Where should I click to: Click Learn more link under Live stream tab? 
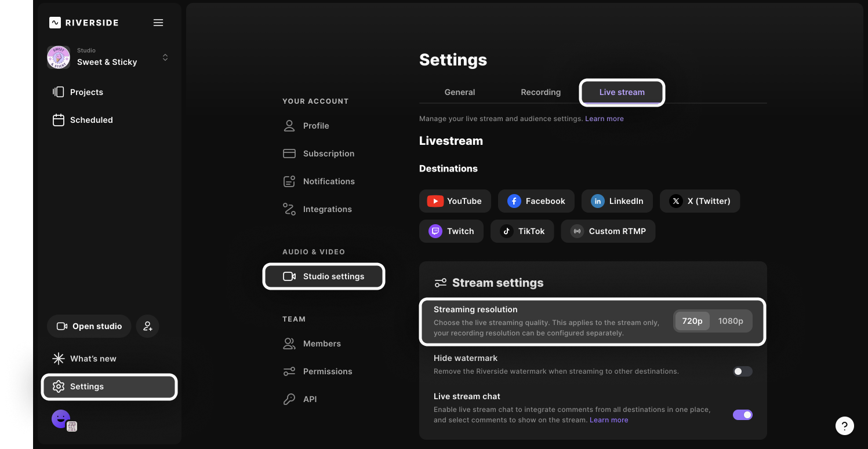point(604,119)
